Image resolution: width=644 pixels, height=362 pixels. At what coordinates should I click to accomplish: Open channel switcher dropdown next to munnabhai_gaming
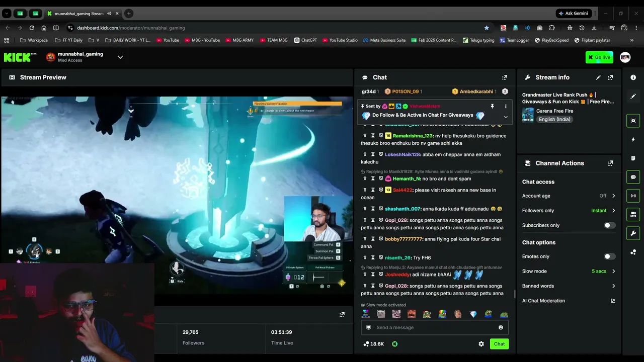pos(120,57)
